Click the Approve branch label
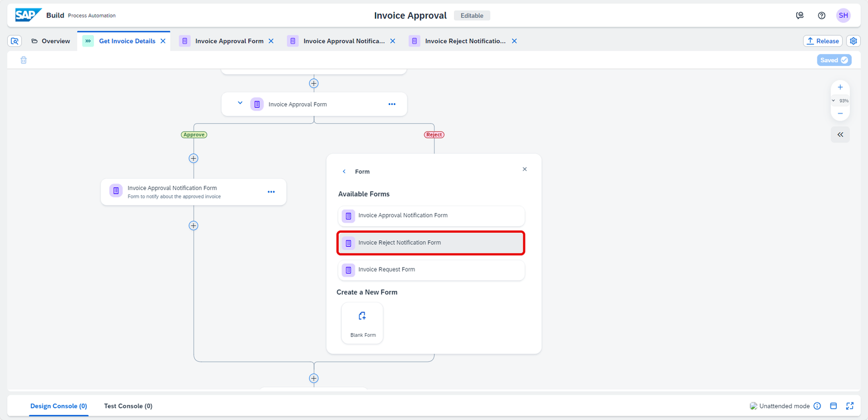Image resolution: width=868 pixels, height=420 pixels. coord(193,135)
